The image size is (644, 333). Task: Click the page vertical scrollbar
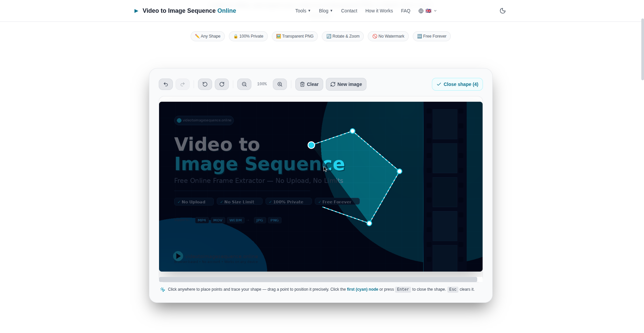point(642,49)
